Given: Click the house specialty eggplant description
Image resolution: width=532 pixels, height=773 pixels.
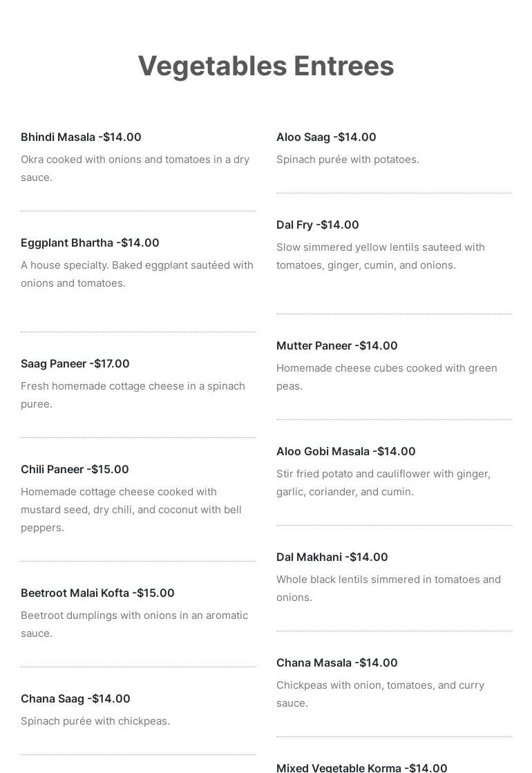Looking at the screenshot, I should point(137,274).
